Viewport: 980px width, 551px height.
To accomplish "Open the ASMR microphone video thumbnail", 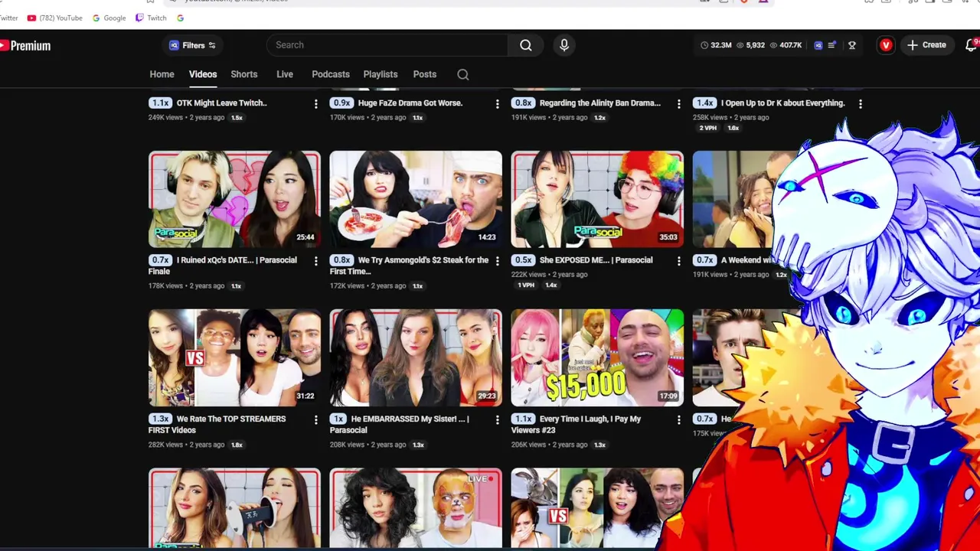I will pyautogui.click(x=234, y=508).
